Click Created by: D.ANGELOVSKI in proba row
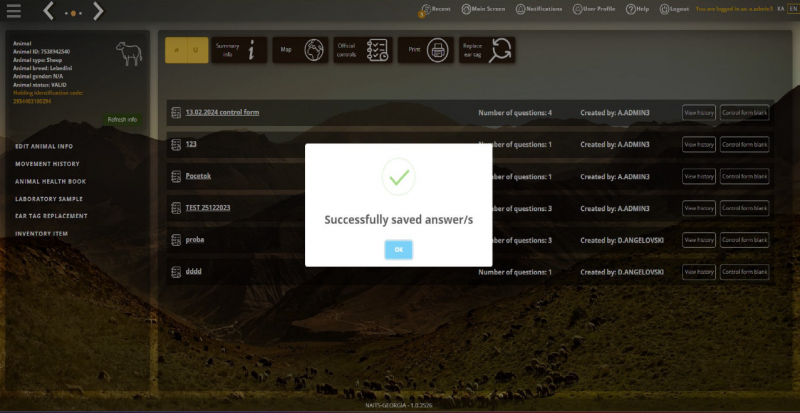Screen dimensions: 800x413 [622, 240]
